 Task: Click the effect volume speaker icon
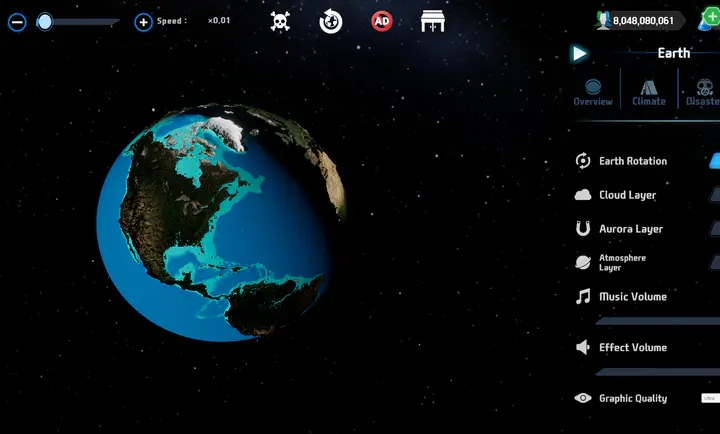tap(583, 348)
